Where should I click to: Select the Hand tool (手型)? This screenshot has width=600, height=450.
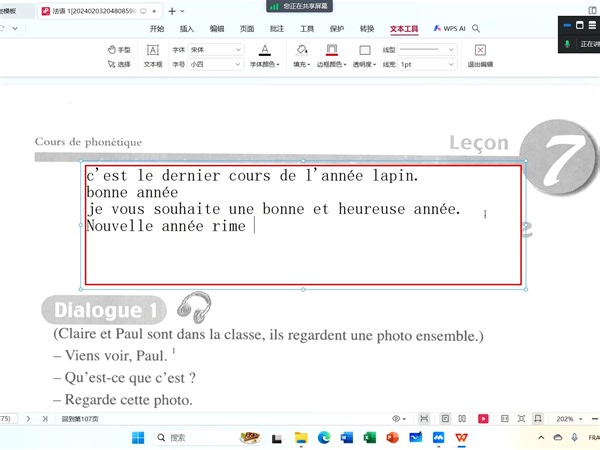tap(119, 50)
